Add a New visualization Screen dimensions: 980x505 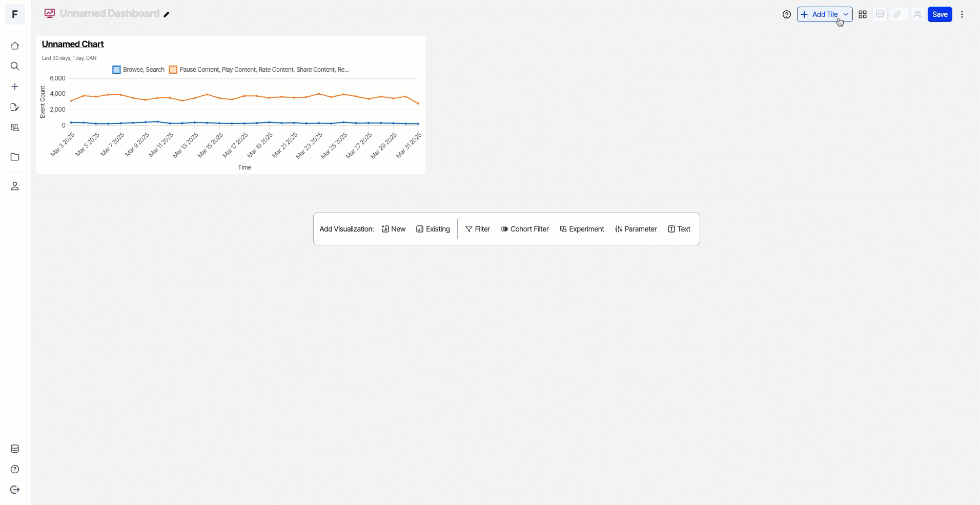(x=394, y=229)
